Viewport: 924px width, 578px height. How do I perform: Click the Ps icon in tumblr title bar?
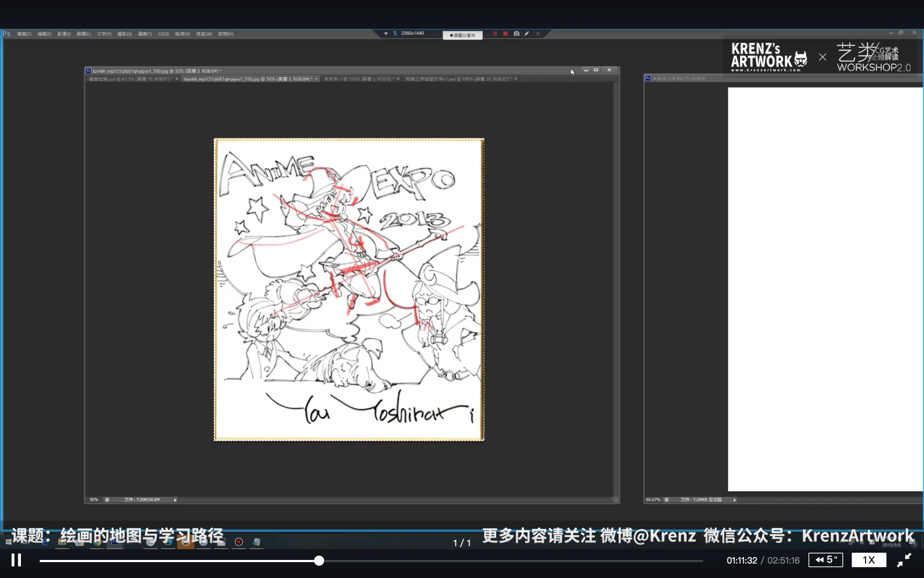[88, 71]
